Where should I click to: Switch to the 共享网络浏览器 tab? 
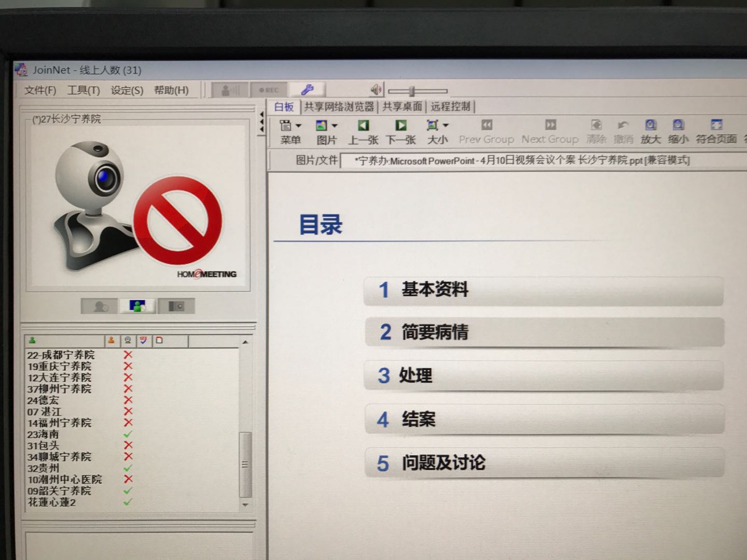click(x=339, y=107)
